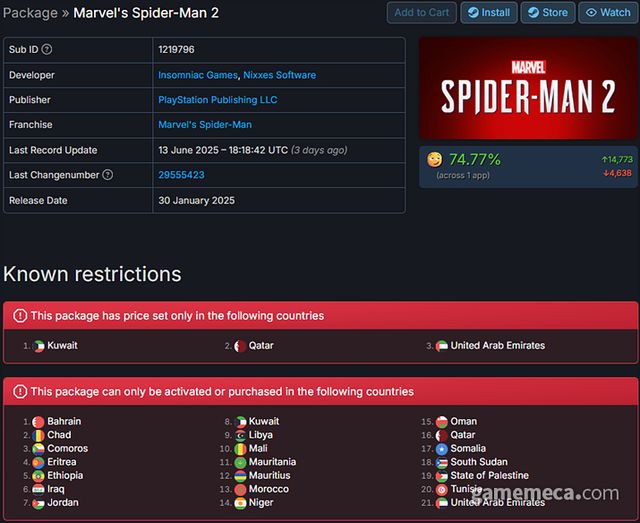The height and width of the screenshot is (523, 640).
Task: Click the 74.77% rating score
Action: pos(475,160)
